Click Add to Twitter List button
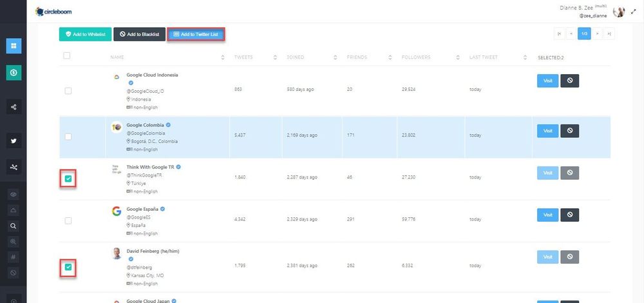Image resolution: width=644 pixels, height=303 pixels. tap(196, 35)
